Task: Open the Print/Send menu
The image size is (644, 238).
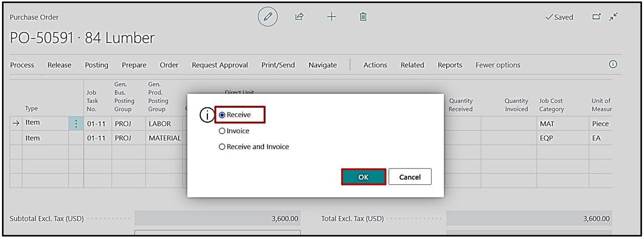Action: pyautogui.click(x=278, y=65)
